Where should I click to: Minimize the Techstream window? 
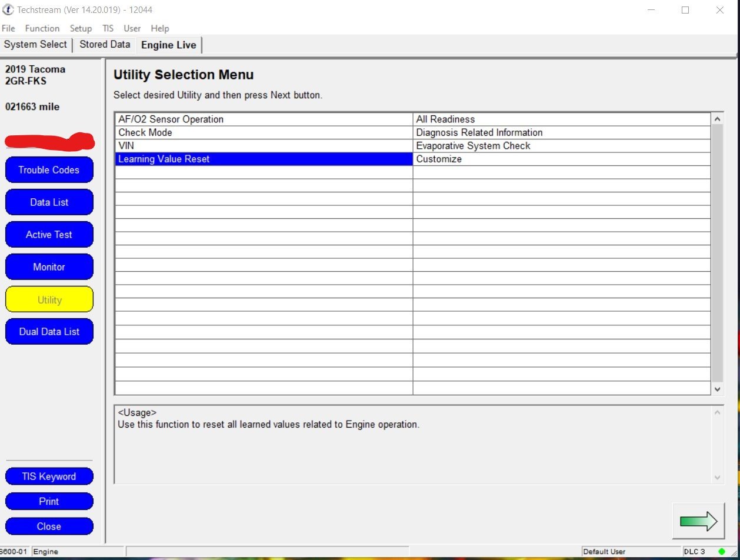650,10
